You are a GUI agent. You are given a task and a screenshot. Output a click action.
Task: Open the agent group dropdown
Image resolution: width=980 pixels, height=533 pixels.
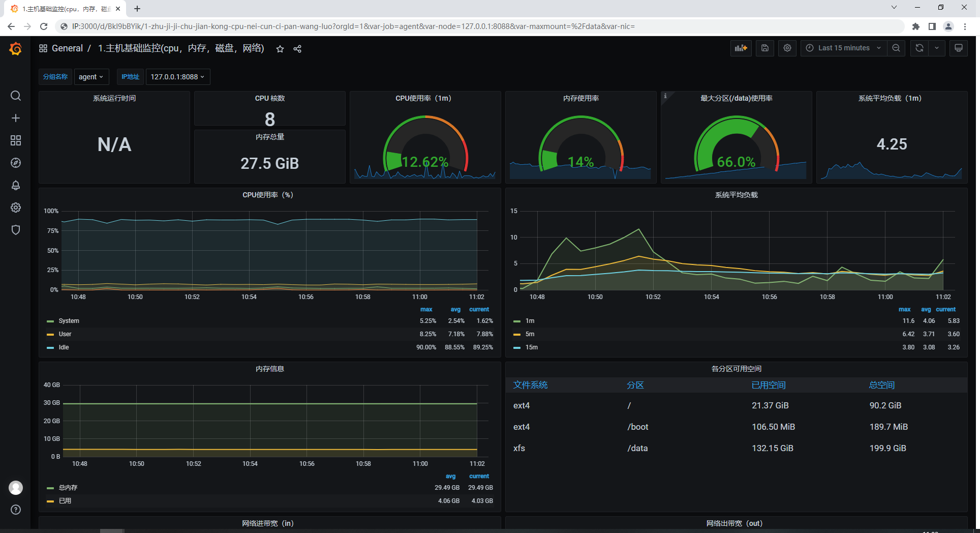(x=91, y=77)
